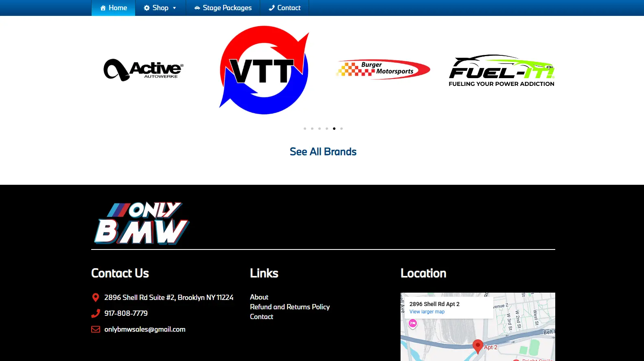This screenshot has width=644, height=361.
Task: Click the red phone icon
Action: (x=96, y=313)
